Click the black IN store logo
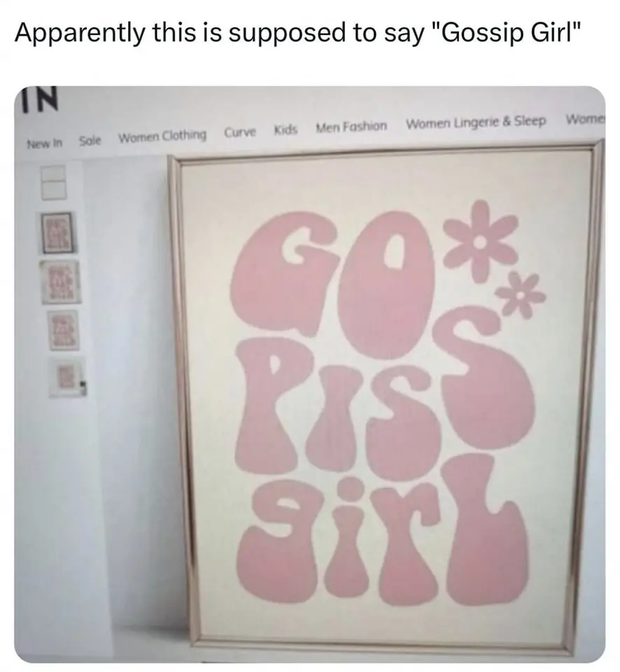This screenshot has width=620, height=672. [40, 99]
